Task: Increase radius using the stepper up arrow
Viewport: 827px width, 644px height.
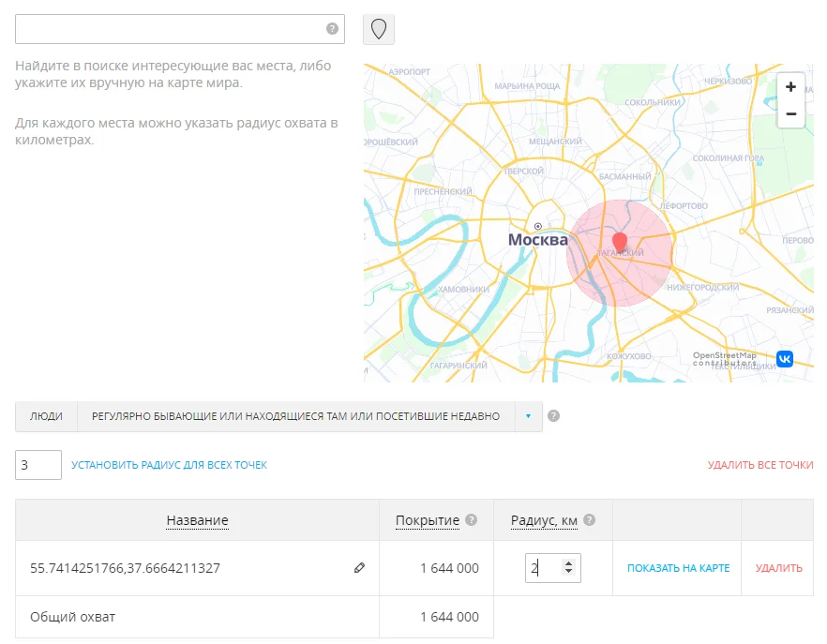Action: click(567, 563)
